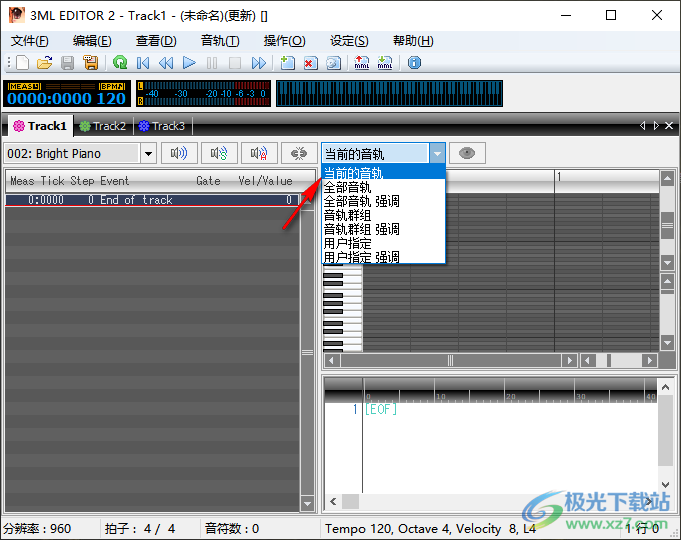Image resolution: width=681 pixels, height=540 pixels.
Task: Select 用户指定 in the dropdown list
Action: [384, 243]
